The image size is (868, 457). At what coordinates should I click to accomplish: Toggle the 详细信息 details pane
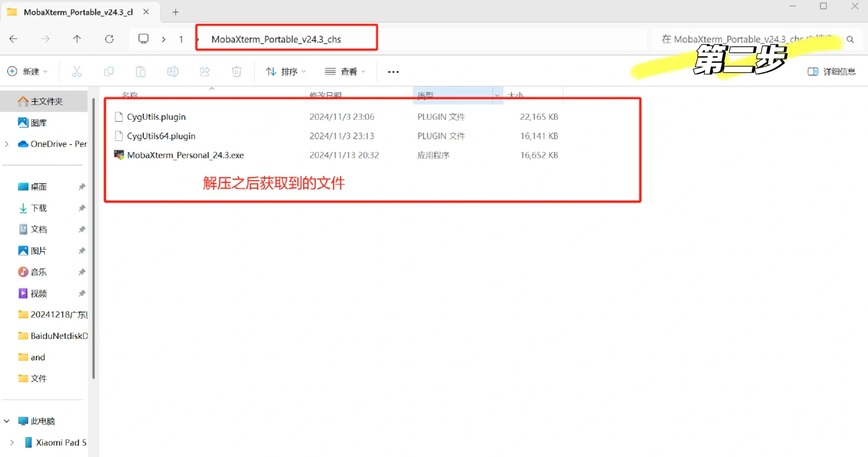point(831,72)
